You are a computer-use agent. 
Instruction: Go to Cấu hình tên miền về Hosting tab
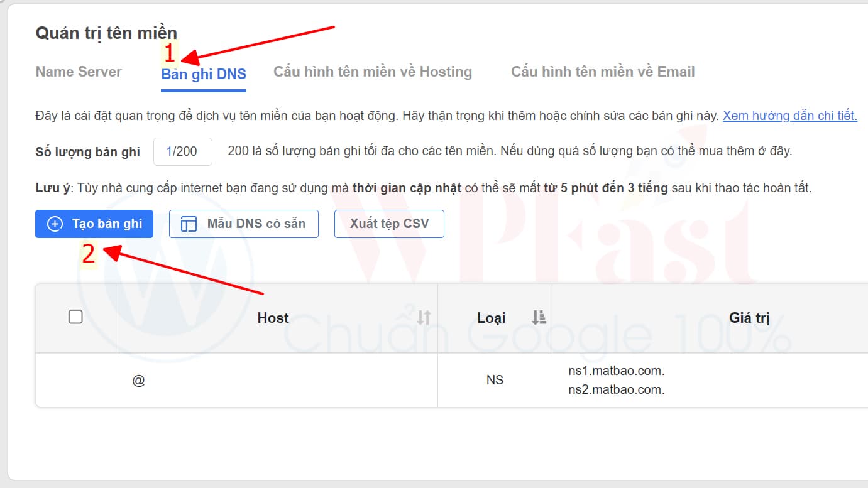(373, 72)
